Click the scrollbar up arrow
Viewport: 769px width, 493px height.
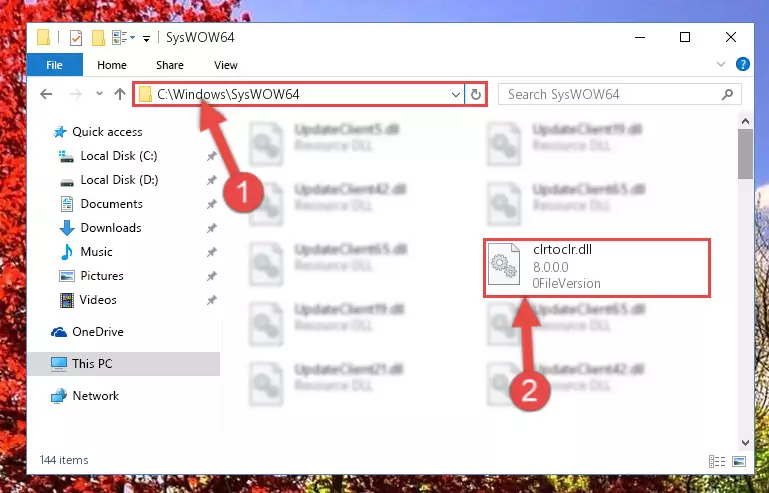coord(745,121)
